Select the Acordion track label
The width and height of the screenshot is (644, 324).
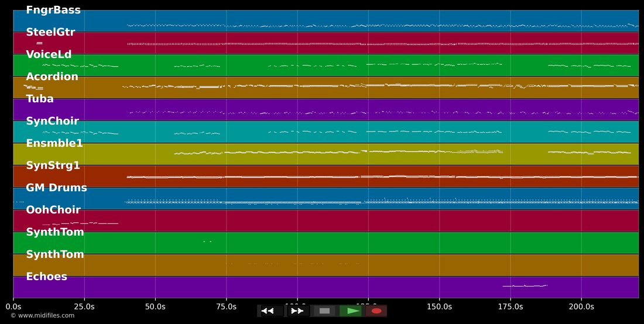coord(52,76)
